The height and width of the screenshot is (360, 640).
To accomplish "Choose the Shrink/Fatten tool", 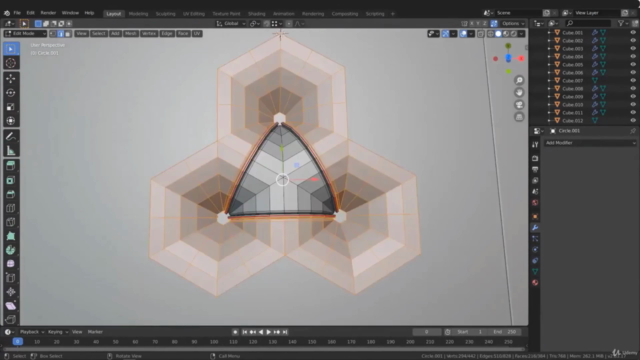I will coord(11,292).
